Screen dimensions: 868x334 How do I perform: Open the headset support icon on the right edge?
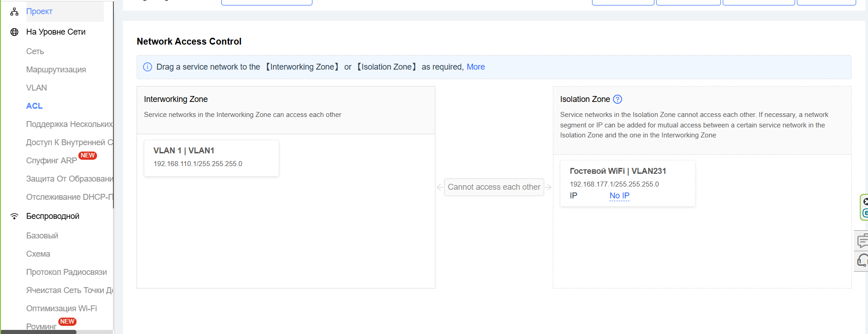point(862,261)
